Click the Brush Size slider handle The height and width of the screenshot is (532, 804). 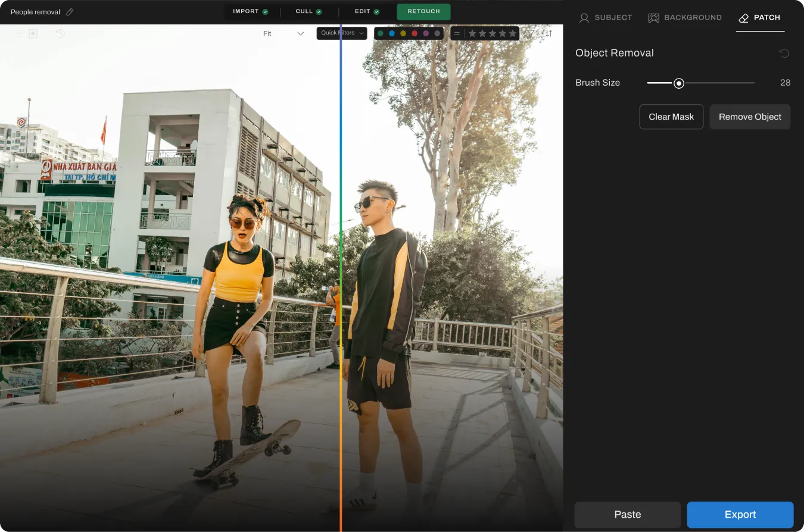pyautogui.click(x=678, y=83)
